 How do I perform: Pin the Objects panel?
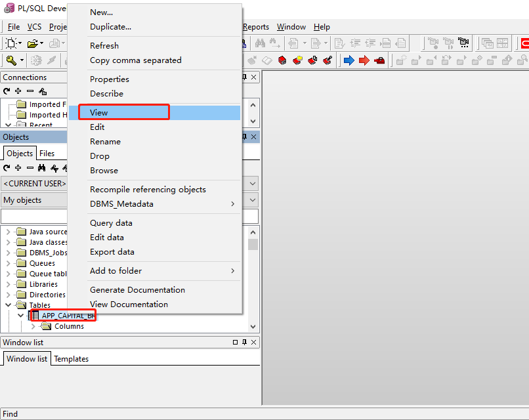(245, 136)
